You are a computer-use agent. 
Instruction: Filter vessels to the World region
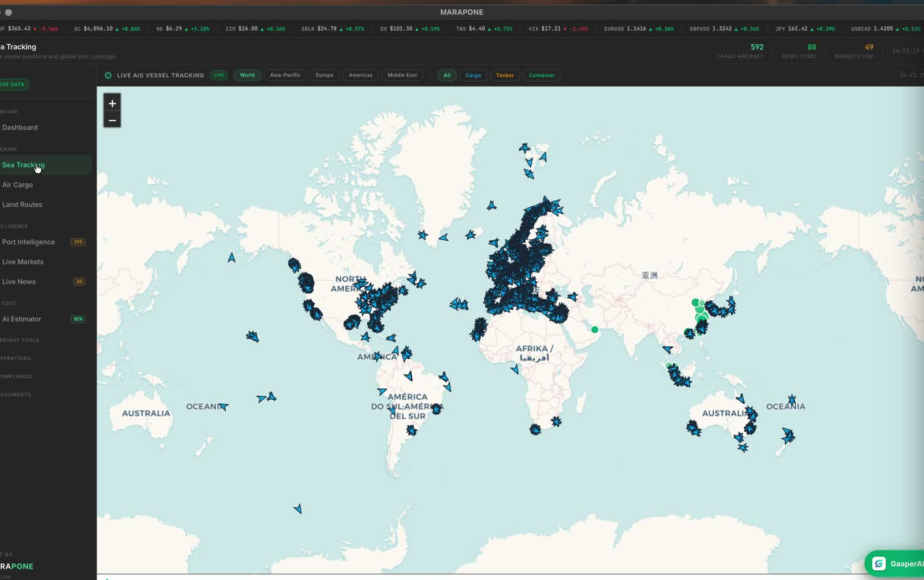(x=247, y=75)
